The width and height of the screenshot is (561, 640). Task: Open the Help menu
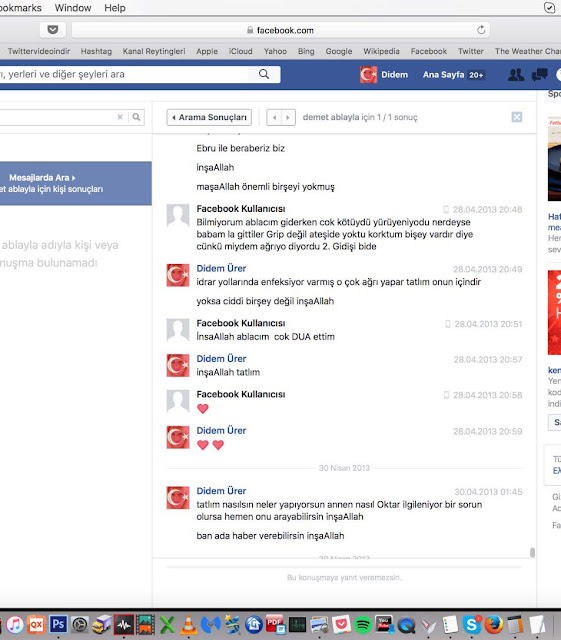[x=115, y=8]
